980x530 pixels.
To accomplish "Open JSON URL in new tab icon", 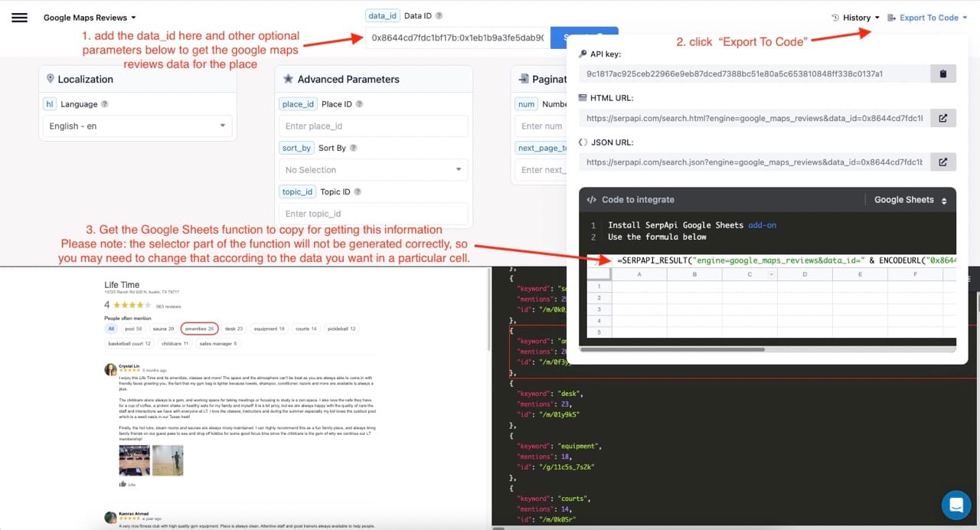I will pos(943,162).
